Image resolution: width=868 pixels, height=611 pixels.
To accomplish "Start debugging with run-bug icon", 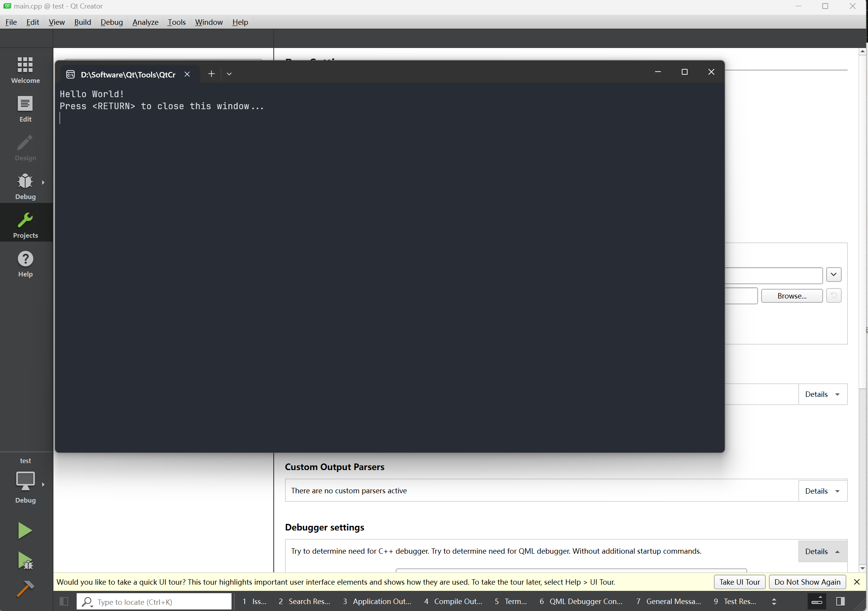I will click(25, 561).
